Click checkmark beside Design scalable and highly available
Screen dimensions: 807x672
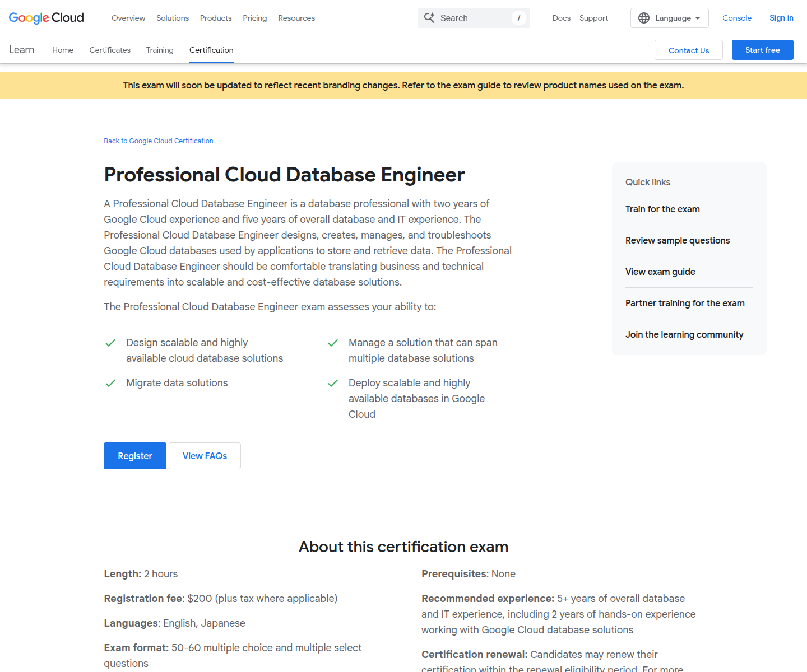[x=110, y=343]
